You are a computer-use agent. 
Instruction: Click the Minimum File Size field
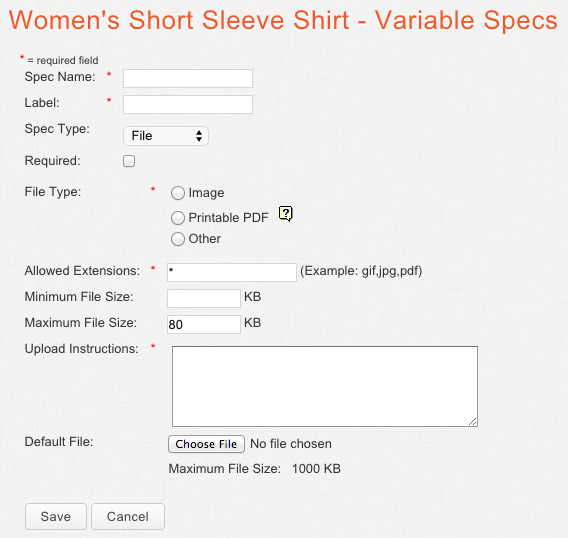(x=204, y=298)
